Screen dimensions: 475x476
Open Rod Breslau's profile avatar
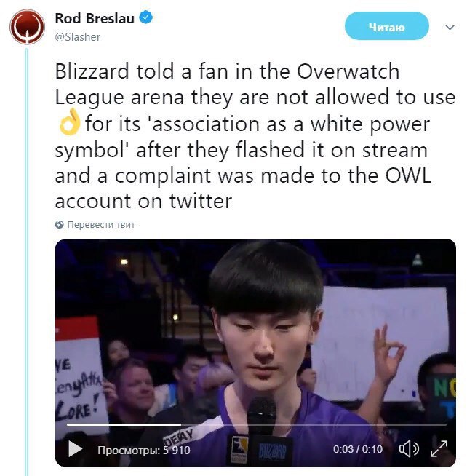coord(28,27)
